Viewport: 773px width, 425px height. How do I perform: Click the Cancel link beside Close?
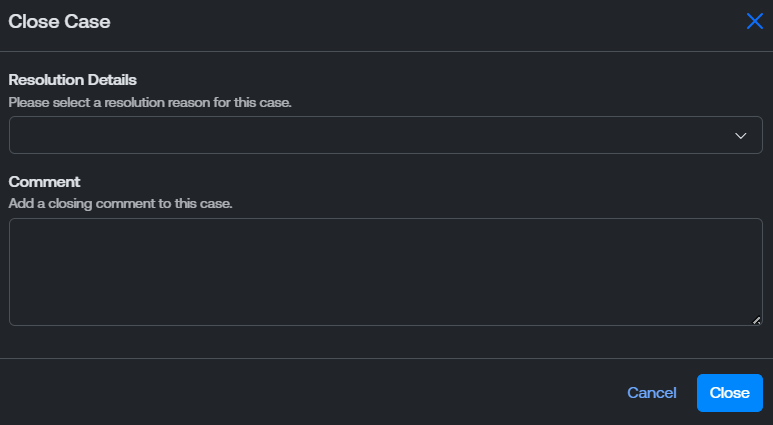[x=651, y=393]
